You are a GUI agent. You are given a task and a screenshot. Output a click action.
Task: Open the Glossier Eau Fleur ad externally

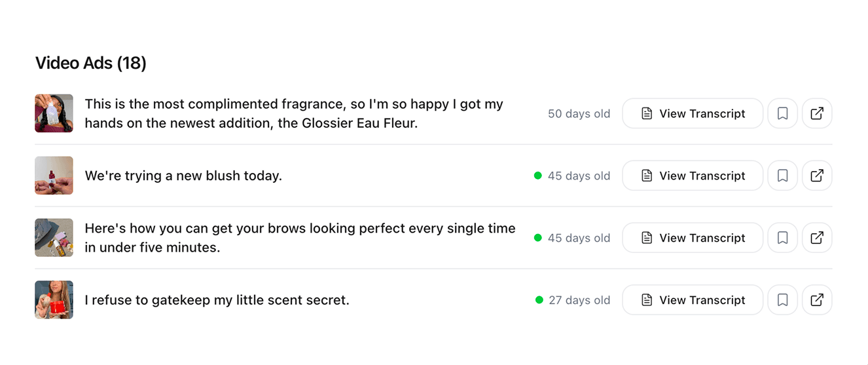817,113
